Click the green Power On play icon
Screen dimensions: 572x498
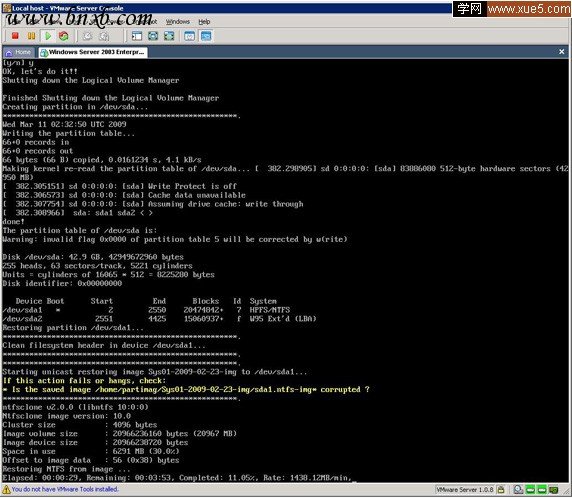click(x=48, y=36)
